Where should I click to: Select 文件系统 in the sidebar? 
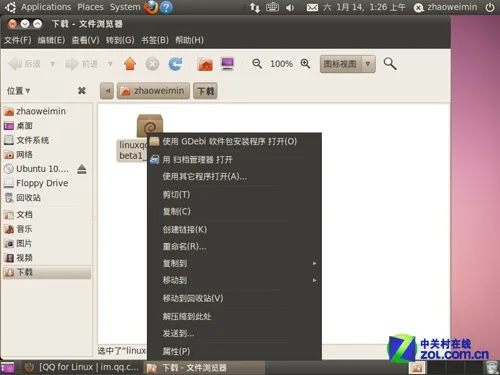coord(47,140)
